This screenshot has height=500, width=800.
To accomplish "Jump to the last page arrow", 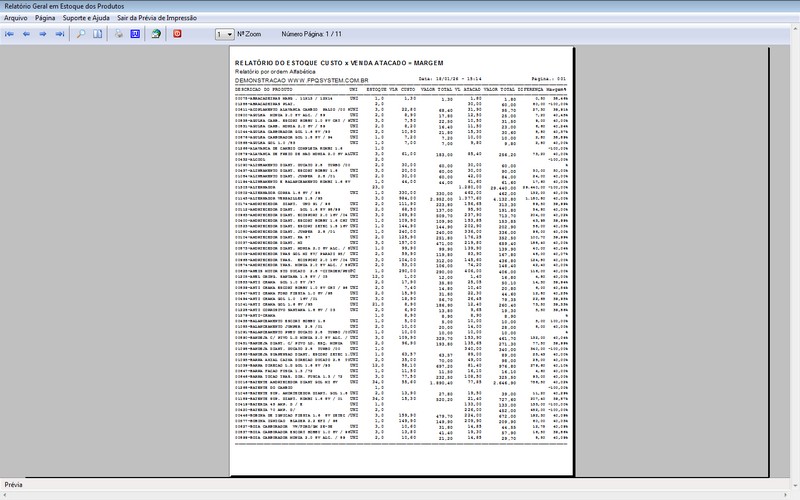I will pos(58,34).
